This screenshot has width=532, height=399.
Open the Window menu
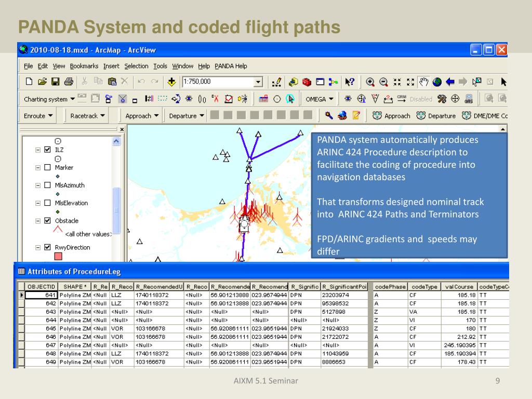click(182, 66)
